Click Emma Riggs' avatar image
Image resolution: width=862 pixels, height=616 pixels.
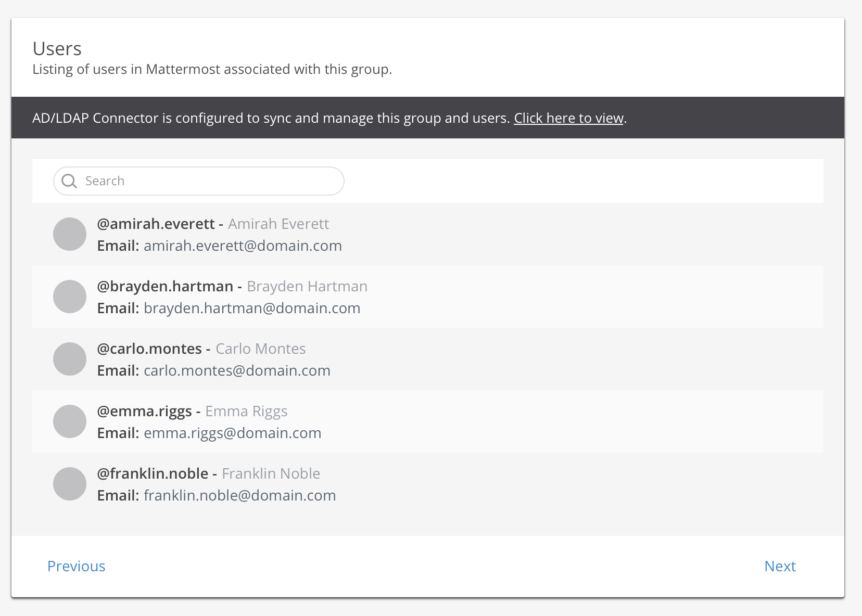pyautogui.click(x=70, y=421)
